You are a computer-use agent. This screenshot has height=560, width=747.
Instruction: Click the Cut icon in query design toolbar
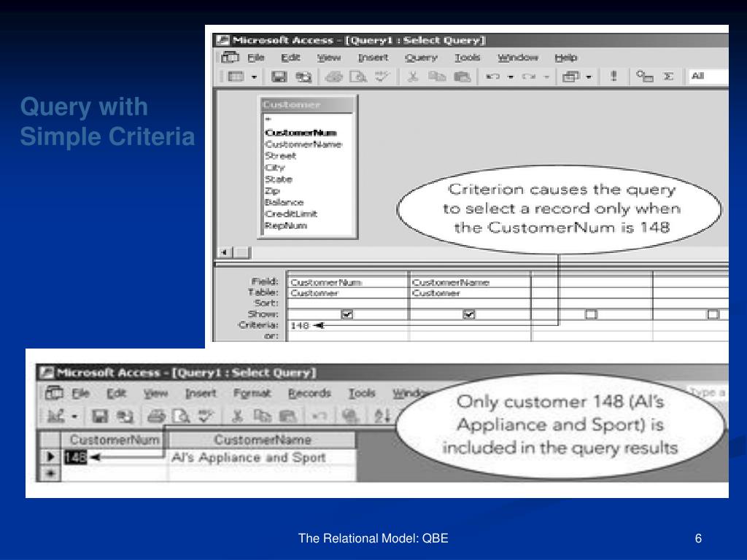413,76
